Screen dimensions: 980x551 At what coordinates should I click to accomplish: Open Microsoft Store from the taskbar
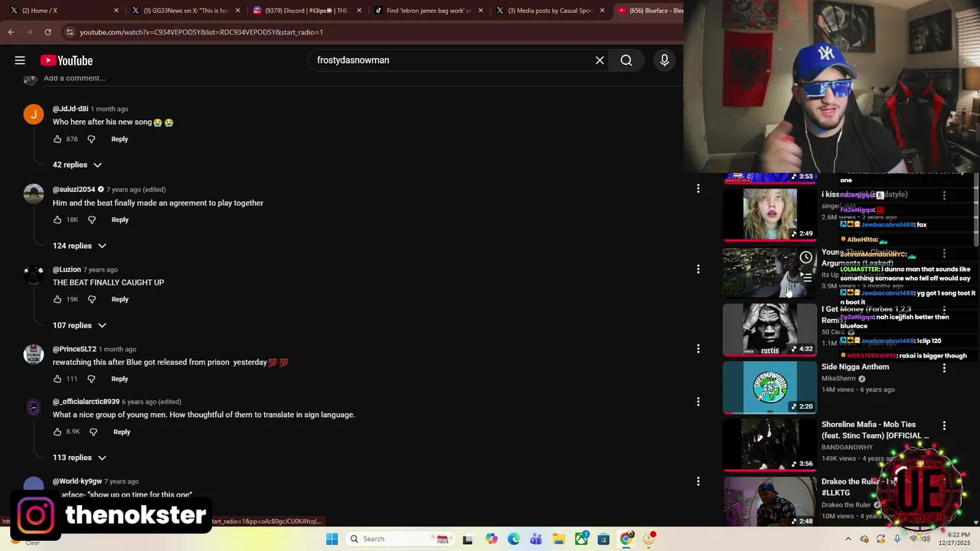click(603, 539)
